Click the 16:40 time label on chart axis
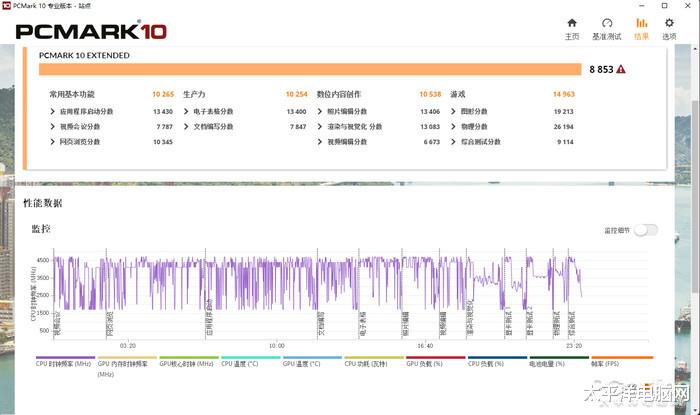The width and height of the screenshot is (700, 415). pyautogui.click(x=425, y=346)
